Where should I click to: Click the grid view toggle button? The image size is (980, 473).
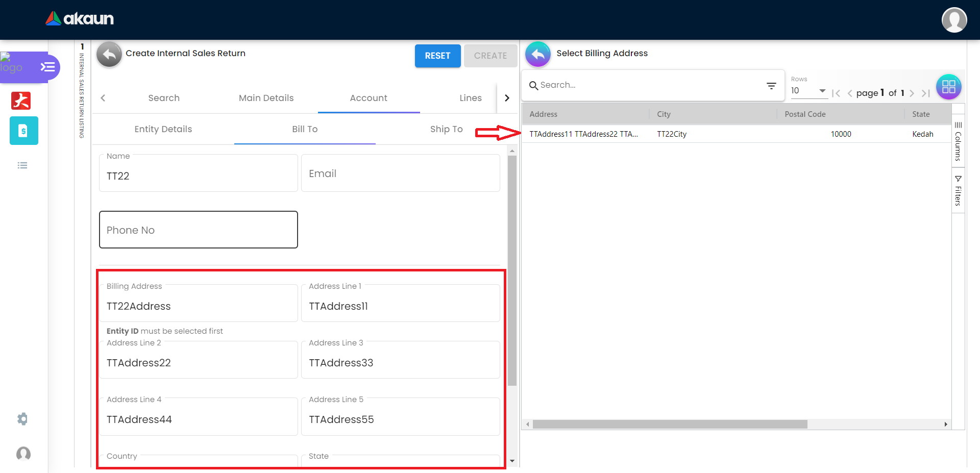tap(948, 86)
